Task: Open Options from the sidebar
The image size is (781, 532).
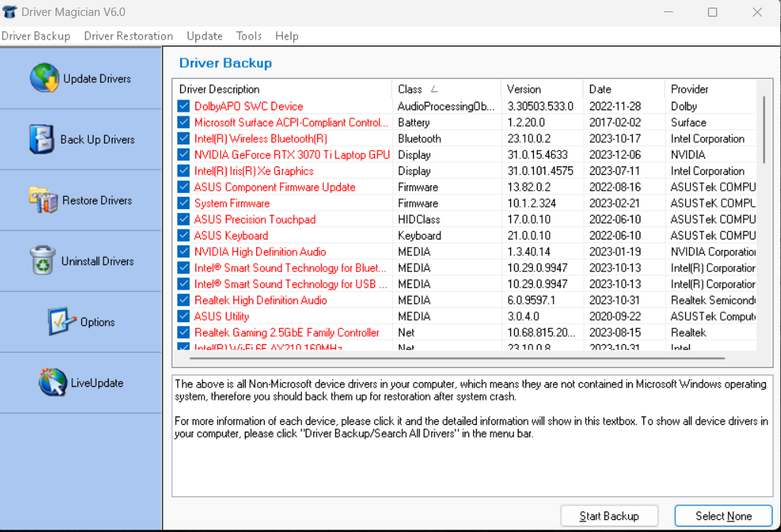Action: (81, 322)
